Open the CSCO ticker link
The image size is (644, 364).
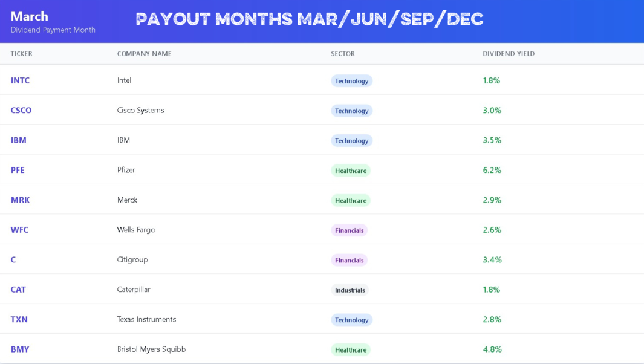[21, 111]
